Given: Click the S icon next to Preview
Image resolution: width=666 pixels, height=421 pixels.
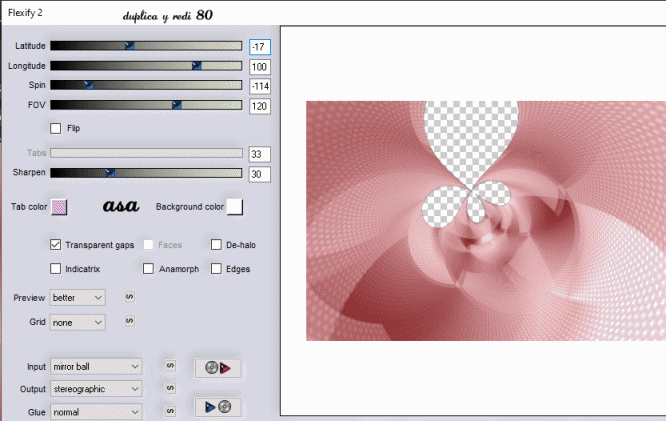Looking at the screenshot, I should [x=129, y=297].
